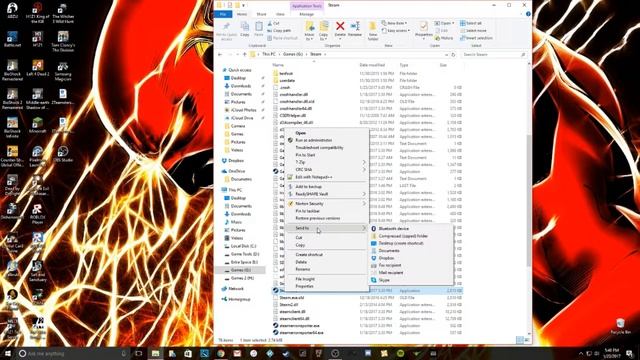This screenshot has height=360, width=640.
Task: Choose Properties in the context menu
Action: pyautogui.click(x=304, y=286)
